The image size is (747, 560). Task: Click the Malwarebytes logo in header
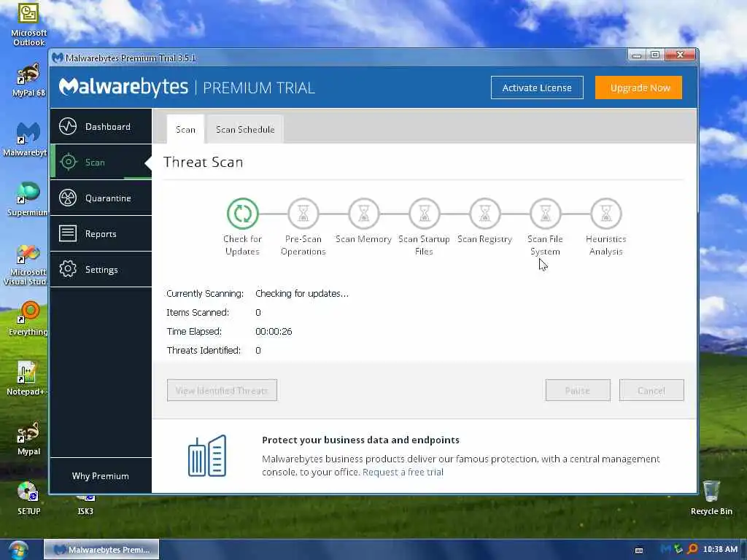(x=124, y=87)
